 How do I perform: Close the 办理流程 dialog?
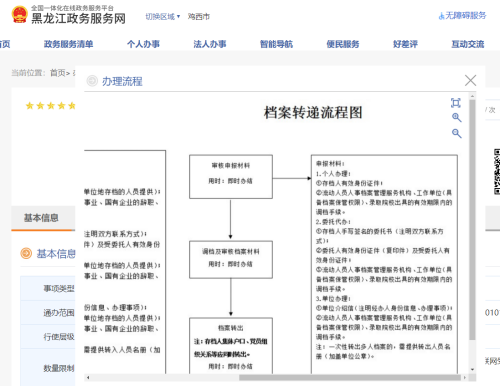tap(470, 80)
